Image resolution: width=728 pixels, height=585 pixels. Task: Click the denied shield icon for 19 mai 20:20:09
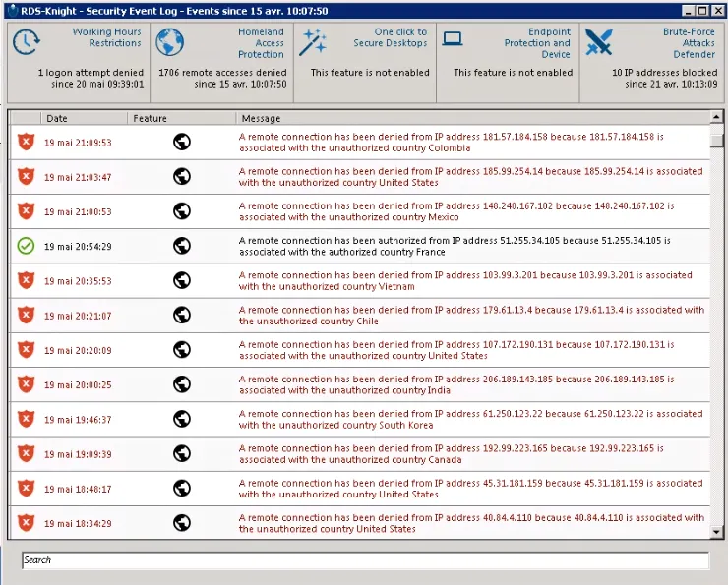click(26, 350)
